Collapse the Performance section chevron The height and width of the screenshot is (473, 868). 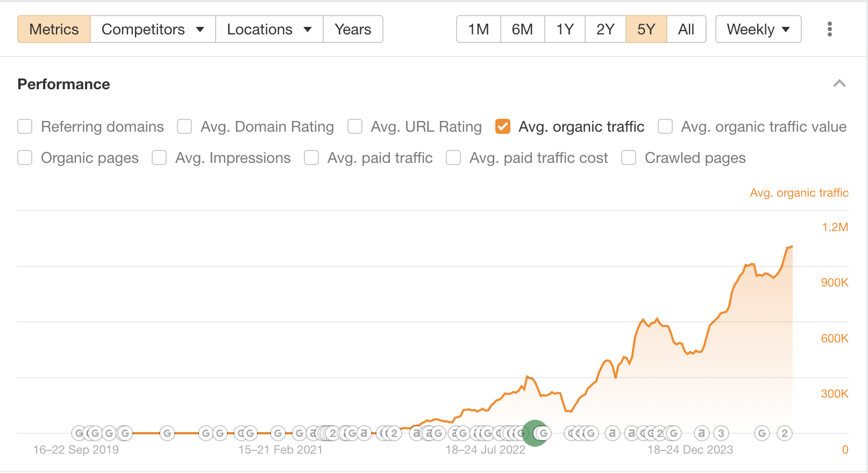click(839, 84)
